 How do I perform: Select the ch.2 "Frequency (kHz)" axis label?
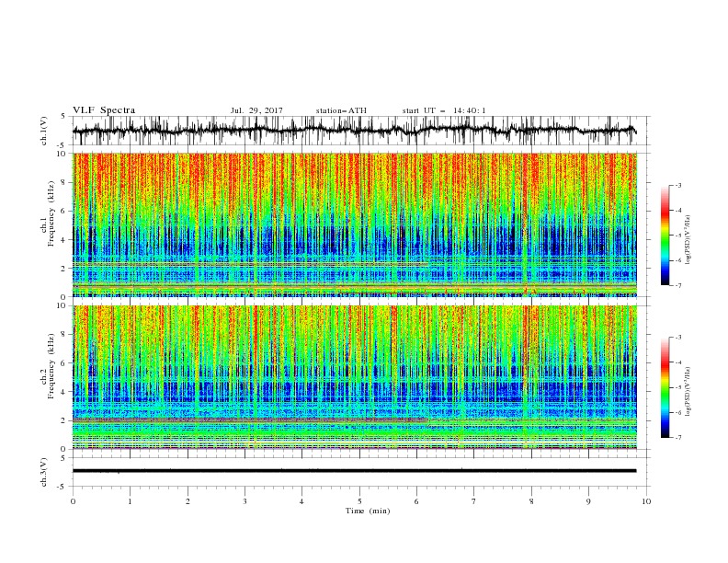coord(51,366)
